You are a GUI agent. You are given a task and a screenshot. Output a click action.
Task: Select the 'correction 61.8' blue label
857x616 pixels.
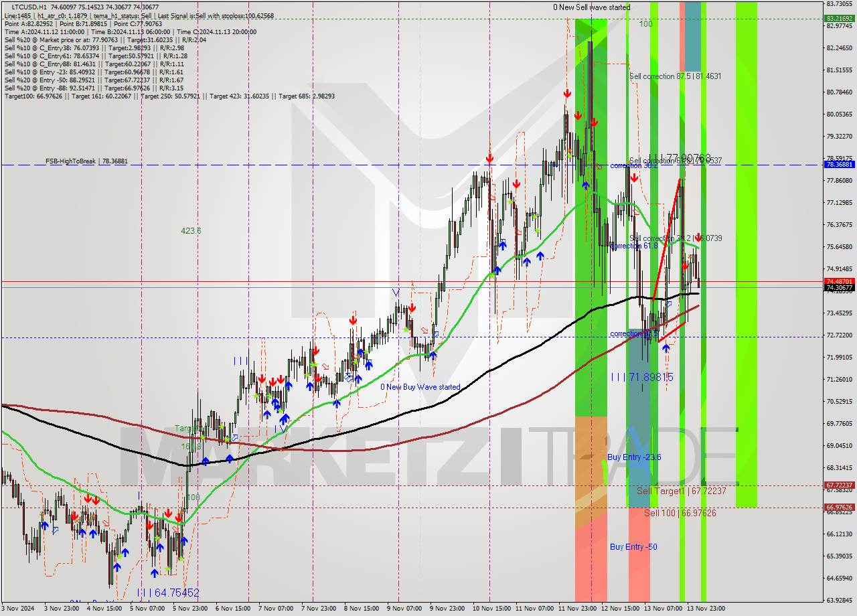click(x=633, y=246)
